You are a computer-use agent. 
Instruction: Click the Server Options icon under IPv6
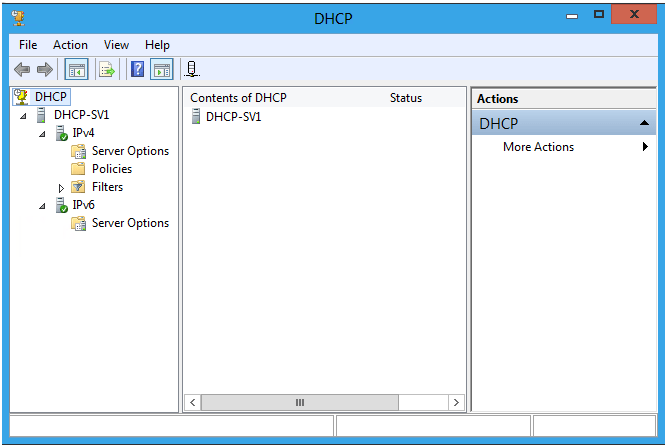78,223
